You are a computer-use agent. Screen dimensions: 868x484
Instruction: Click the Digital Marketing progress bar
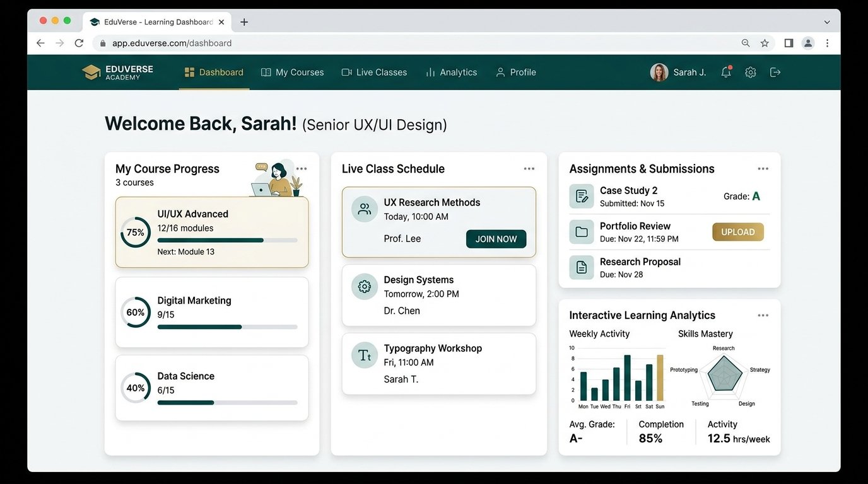point(227,327)
